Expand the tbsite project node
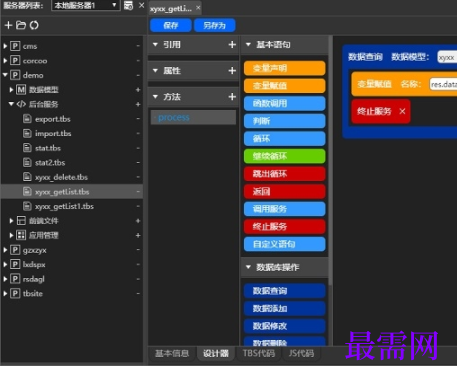 [5, 294]
